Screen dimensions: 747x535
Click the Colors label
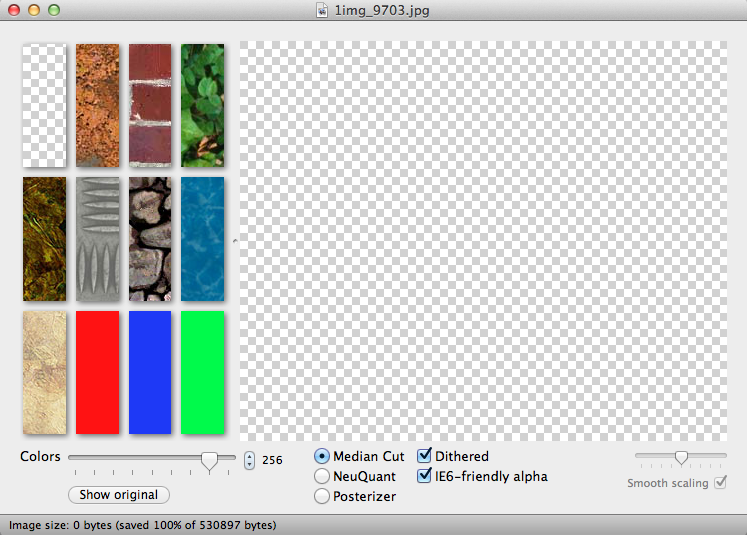coord(40,456)
